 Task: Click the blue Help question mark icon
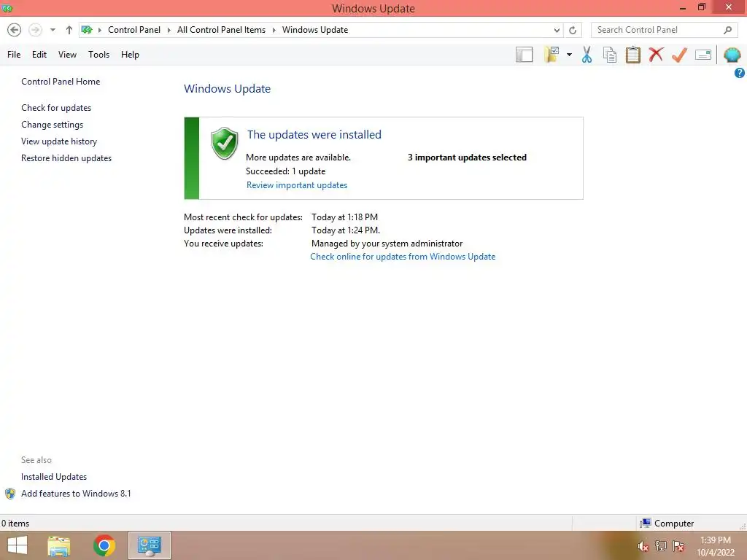(x=740, y=73)
